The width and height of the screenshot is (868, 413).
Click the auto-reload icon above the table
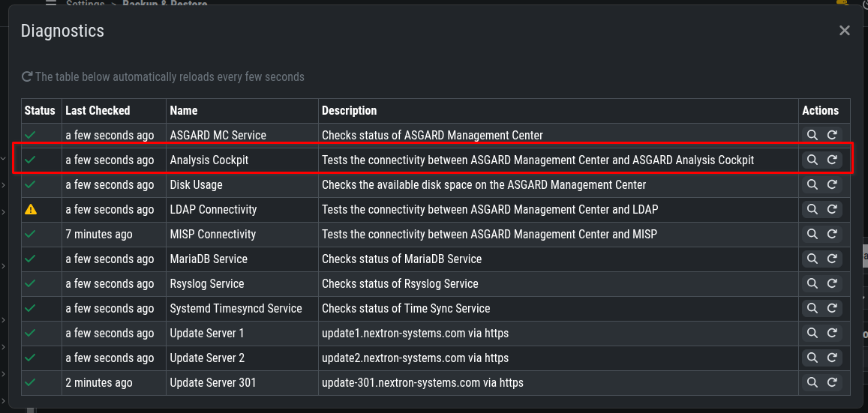pyautogui.click(x=27, y=76)
